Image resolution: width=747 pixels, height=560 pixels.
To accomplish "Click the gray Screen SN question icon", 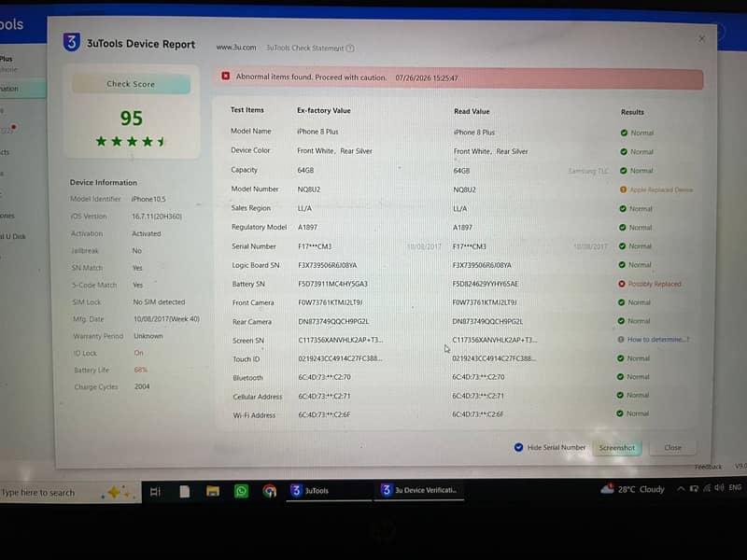I will [621, 340].
